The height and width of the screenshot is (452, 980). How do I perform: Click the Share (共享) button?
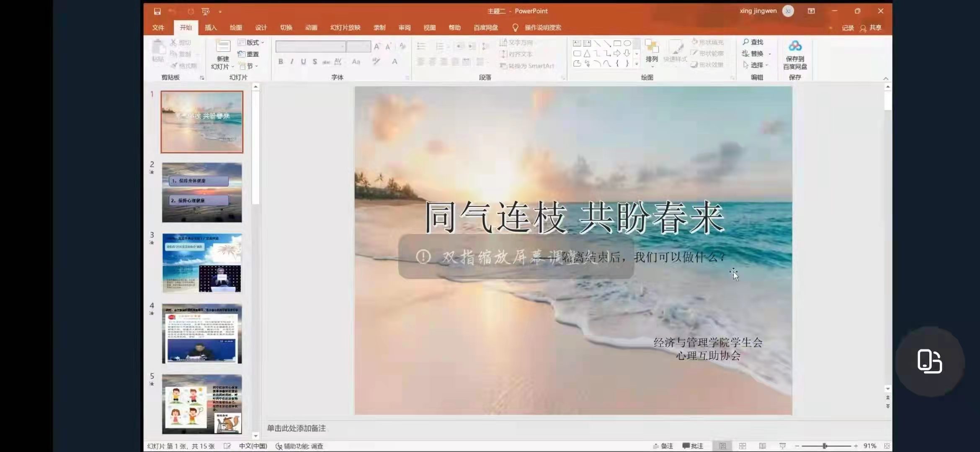[871, 28]
